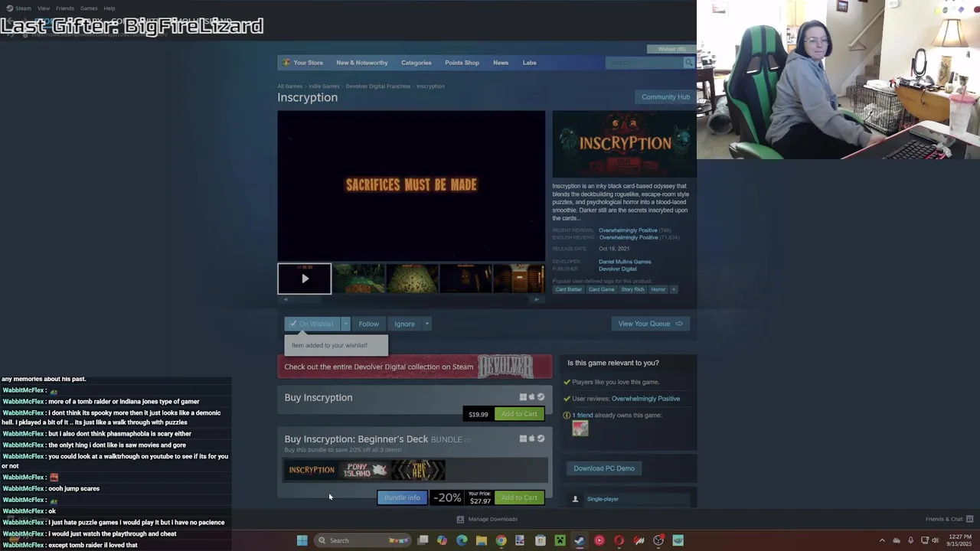Open the Labs tab
The height and width of the screenshot is (551, 980).
pyautogui.click(x=529, y=63)
